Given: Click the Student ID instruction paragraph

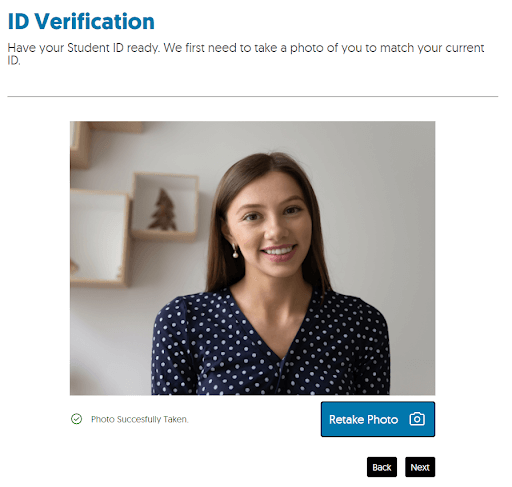Looking at the screenshot, I should (246, 54).
